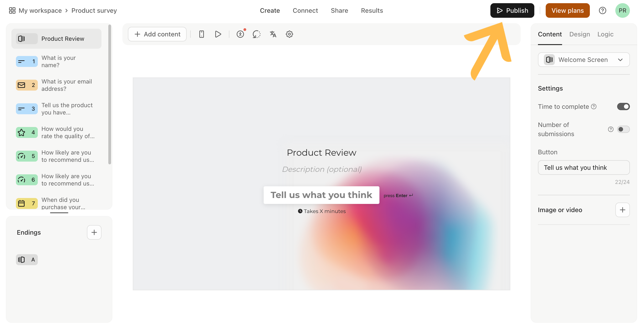Open the workspace grid icon
Screen dimensions: 644x325
coord(12,10)
